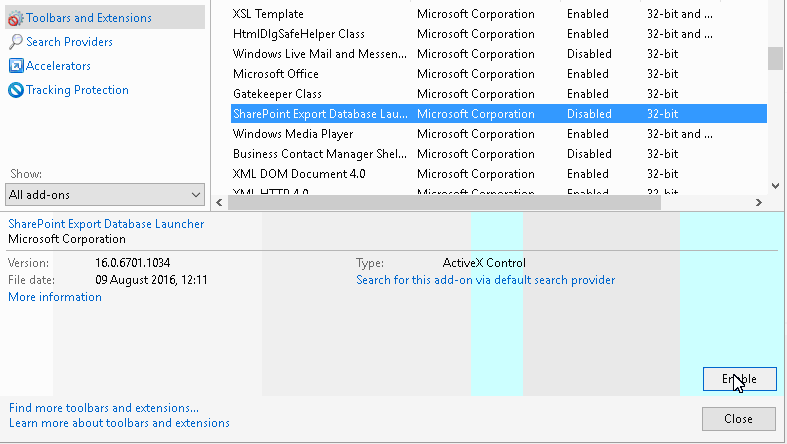Click Enabled status of Microsoft Office row
This screenshot has height=444, width=787.
(x=588, y=74)
